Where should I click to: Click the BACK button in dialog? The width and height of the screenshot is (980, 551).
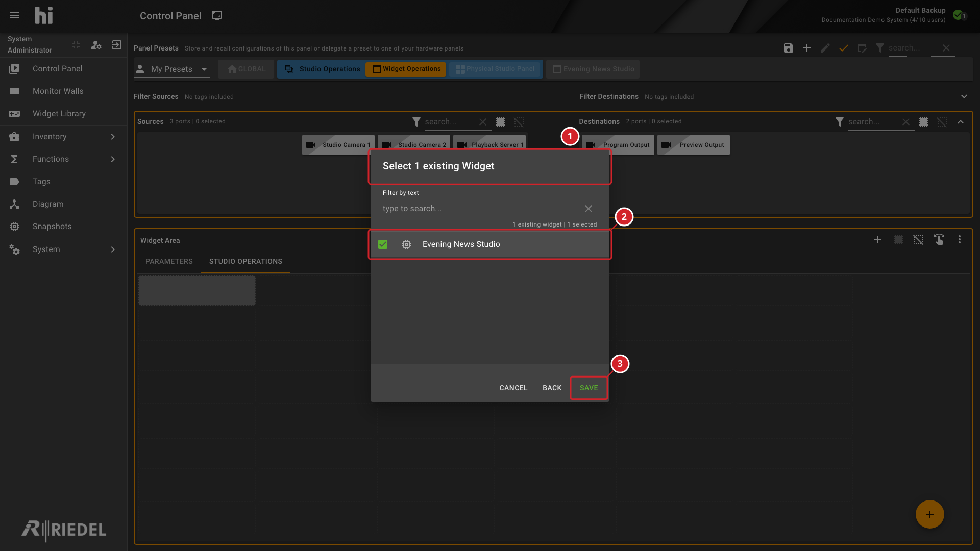[x=552, y=388]
